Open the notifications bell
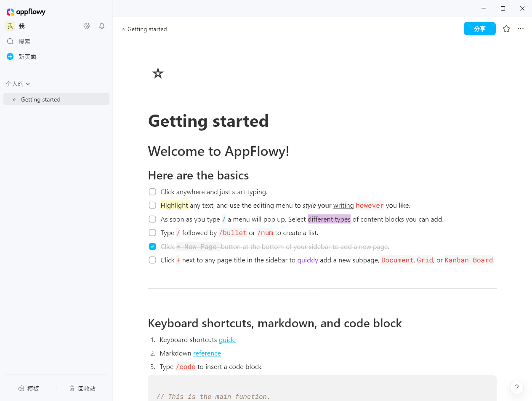Image resolution: width=532 pixels, height=401 pixels. [x=102, y=26]
